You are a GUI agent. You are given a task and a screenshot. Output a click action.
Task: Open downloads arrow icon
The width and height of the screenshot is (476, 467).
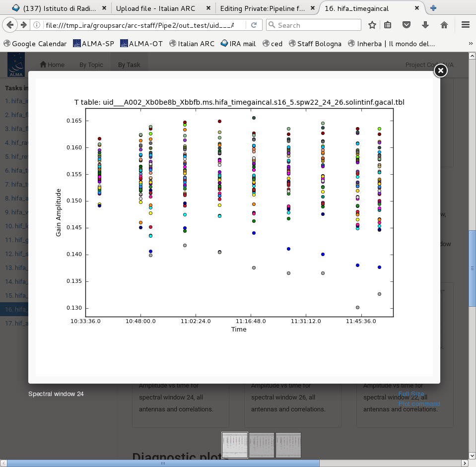pyautogui.click(x=425, y=25)
